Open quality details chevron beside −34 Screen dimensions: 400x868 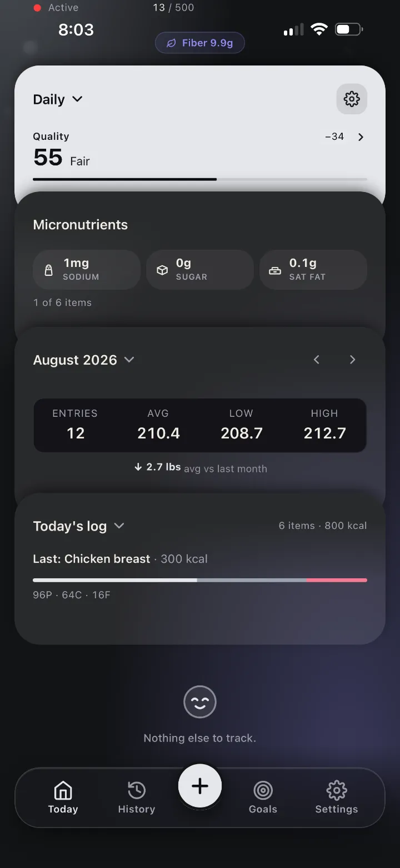tap(361, 137)
